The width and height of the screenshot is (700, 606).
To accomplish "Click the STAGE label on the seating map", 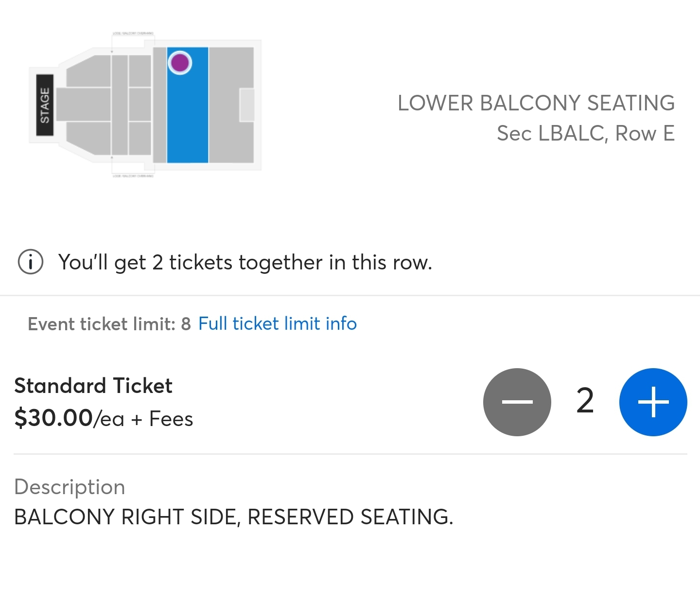I will [x=45, y=105].
